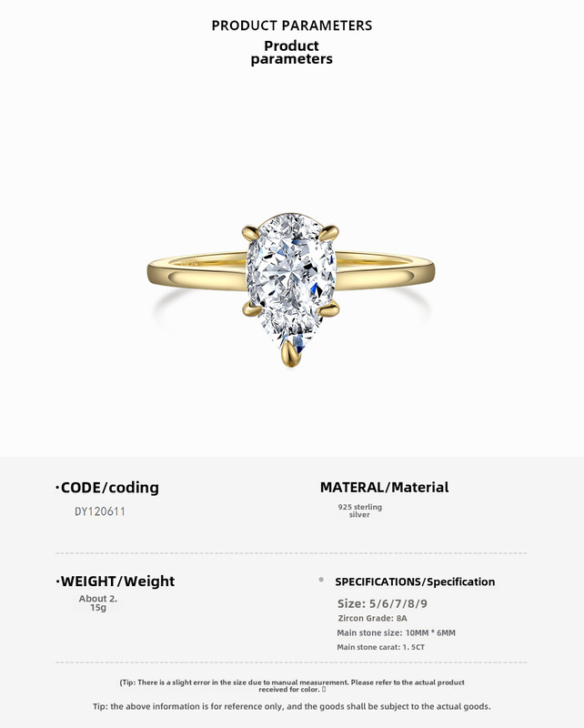This screenshot has height=728, width=584.
Task: Click the gold ring band left side
Action: click(x=197, y=271)
